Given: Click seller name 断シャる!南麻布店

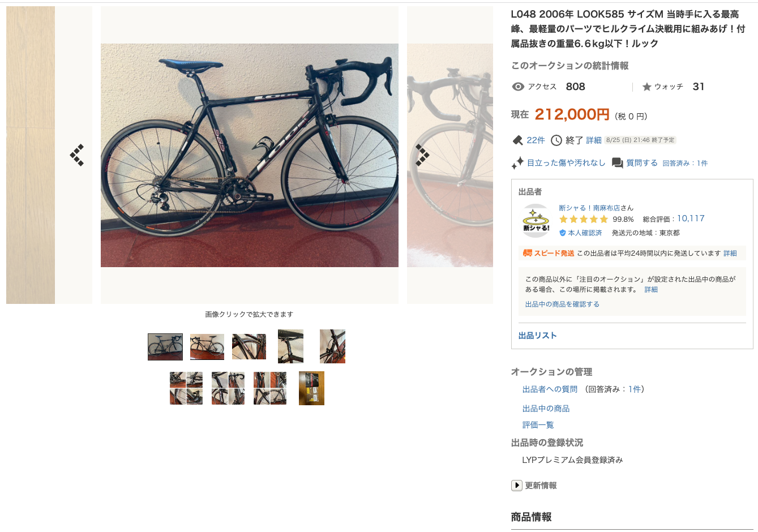Looking at the screenshot, I should pos(589,208).
